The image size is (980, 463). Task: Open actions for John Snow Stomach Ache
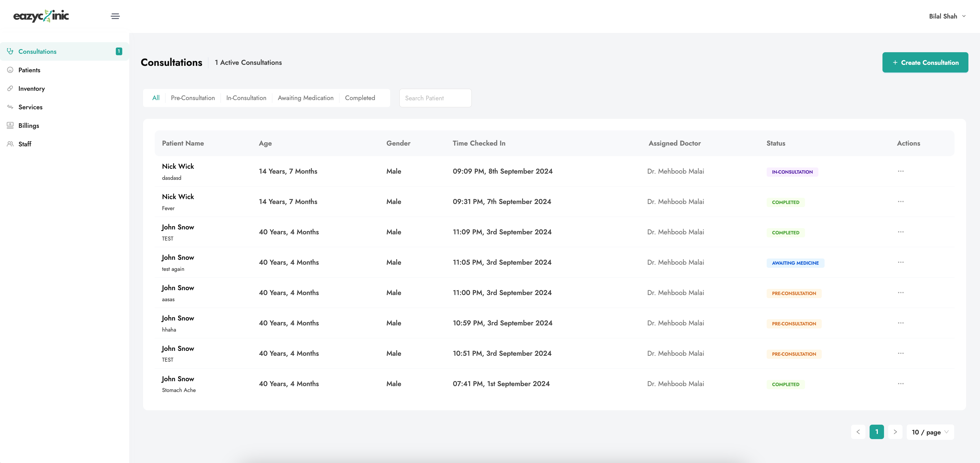(x=900, y=384)
